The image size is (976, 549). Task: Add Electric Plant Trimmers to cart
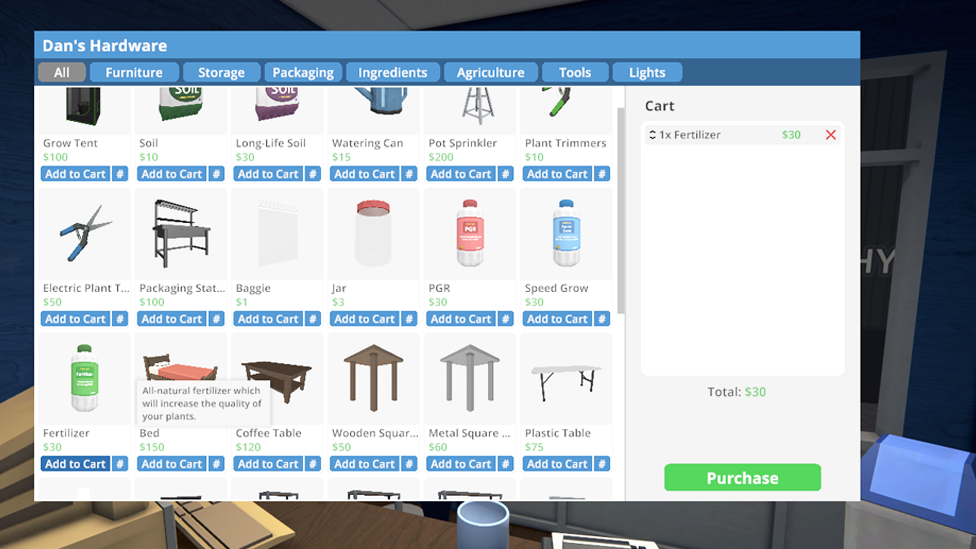(x=75, y=319)
